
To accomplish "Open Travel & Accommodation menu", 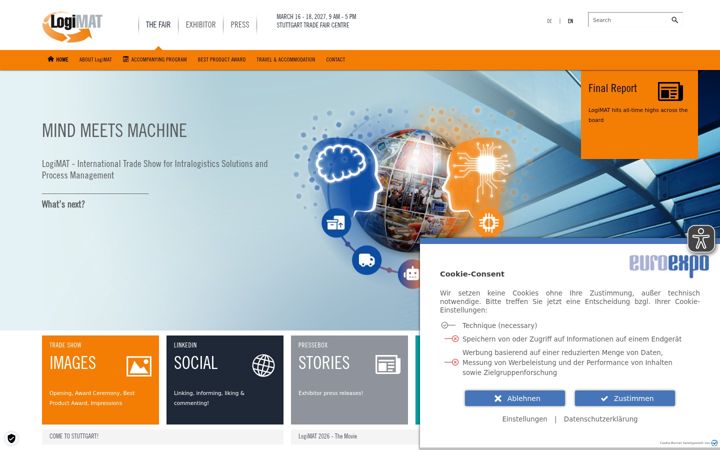I will tap(286, 60).
